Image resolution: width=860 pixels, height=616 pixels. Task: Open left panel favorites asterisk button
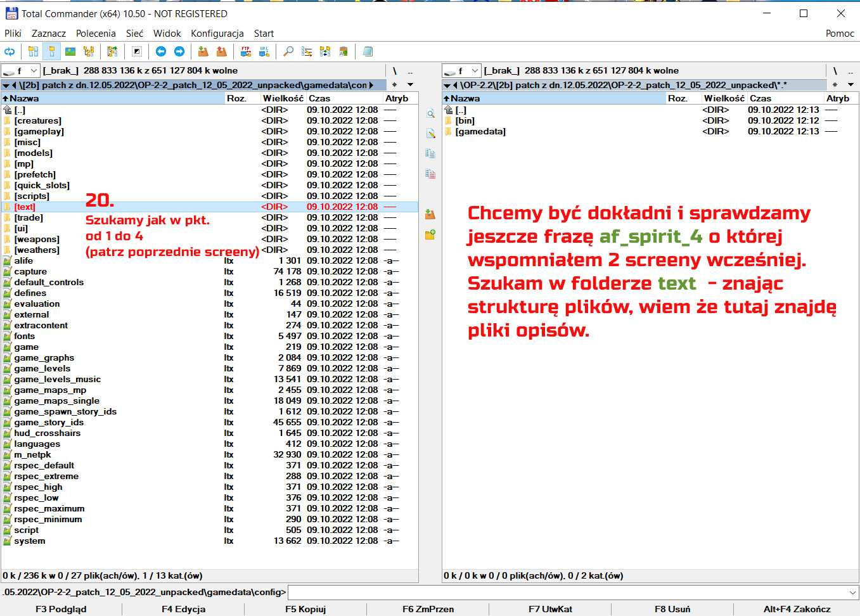click(394, 85)
